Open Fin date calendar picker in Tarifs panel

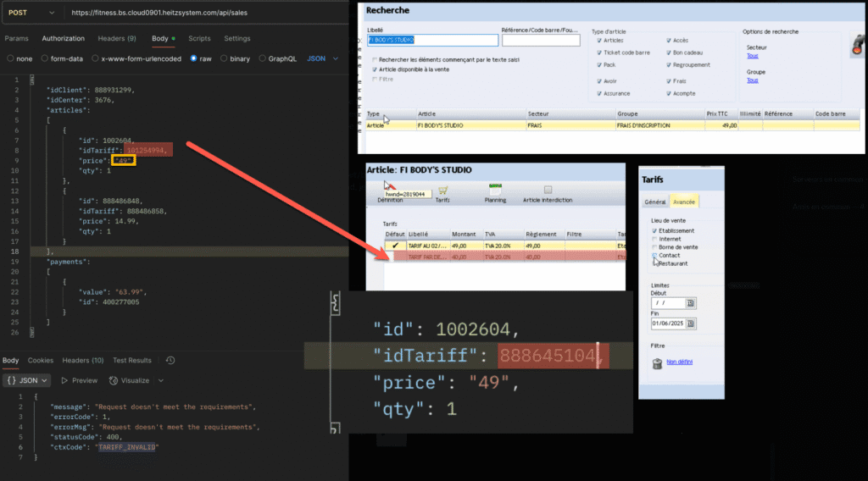pyautogui.click(x=690, y=323)
